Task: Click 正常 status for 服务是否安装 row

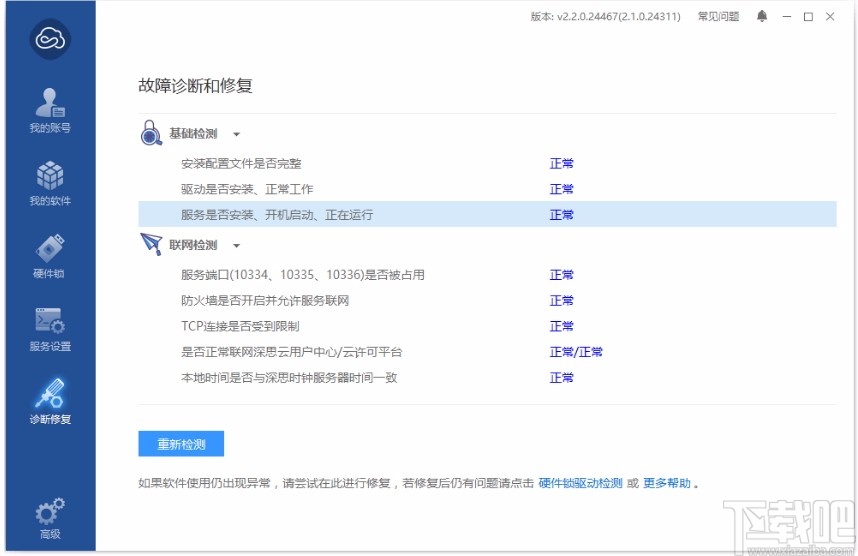Action: [561, 215]
